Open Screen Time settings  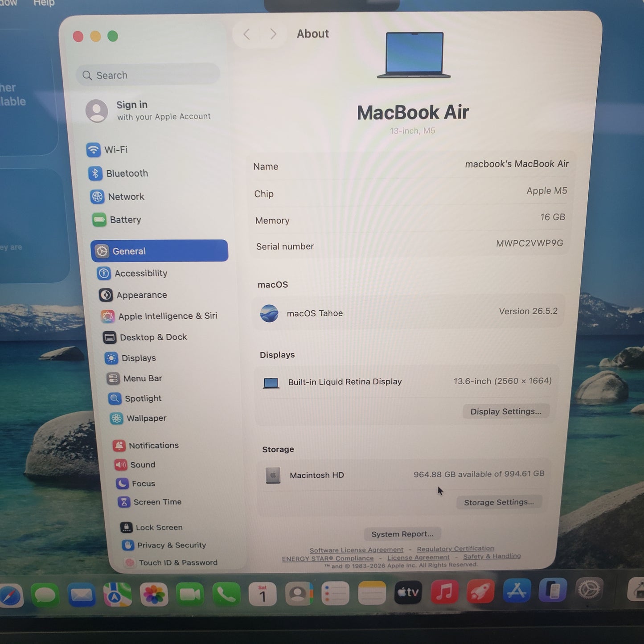(x=150, y=502)
